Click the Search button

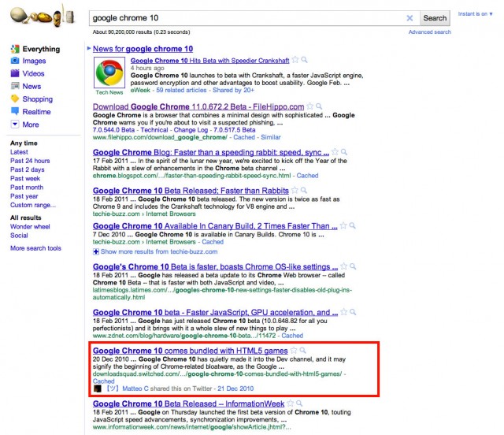(x=435, y=18)
